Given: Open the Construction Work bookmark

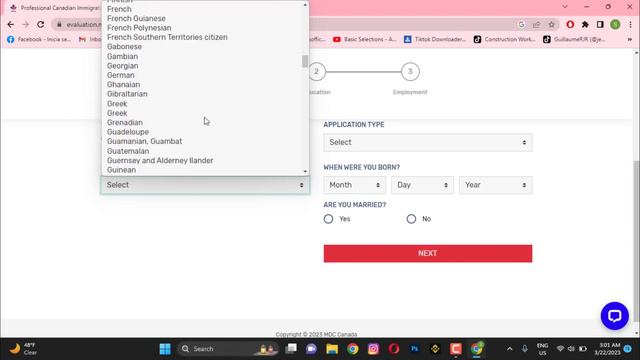Looking at the screenshot, I should (x=504, y=40).
